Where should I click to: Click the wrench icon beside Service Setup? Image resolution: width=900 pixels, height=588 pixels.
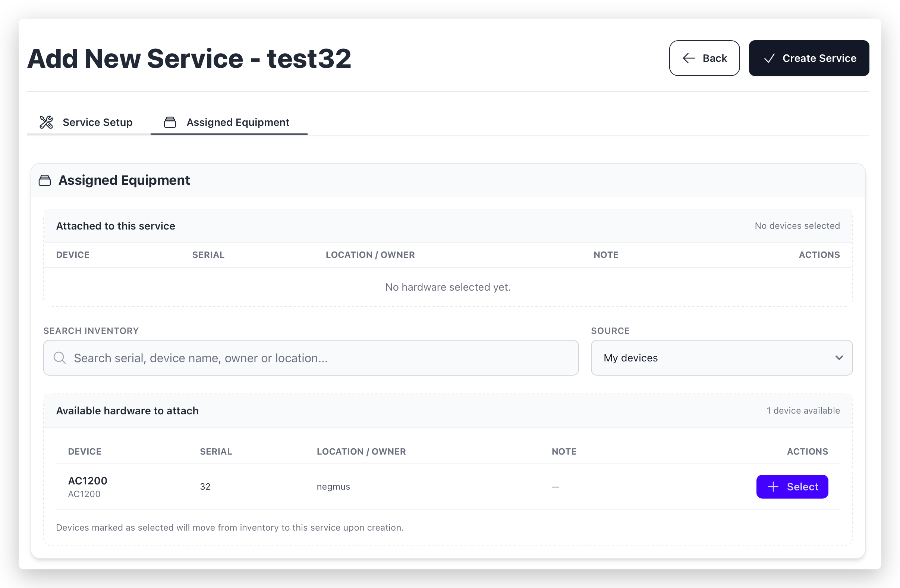[46, 122]
